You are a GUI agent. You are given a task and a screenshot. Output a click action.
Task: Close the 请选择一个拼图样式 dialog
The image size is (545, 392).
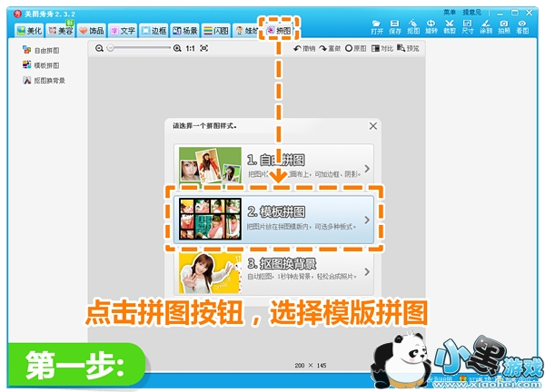[373, 126]
